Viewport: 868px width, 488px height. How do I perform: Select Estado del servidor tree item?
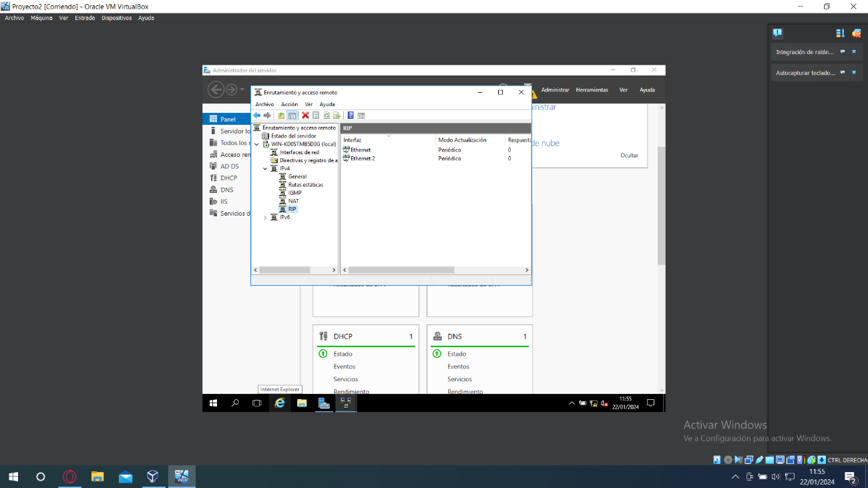(294, 136)
